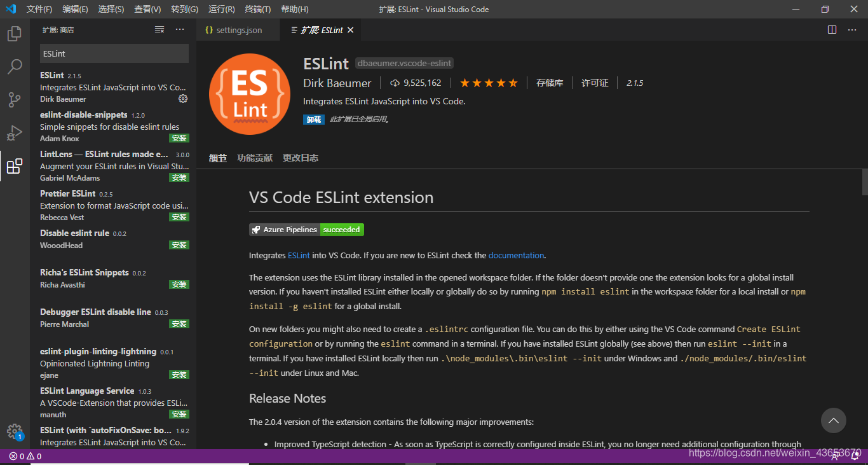Install the Prettier ESLint extension

tap(179, 217)
